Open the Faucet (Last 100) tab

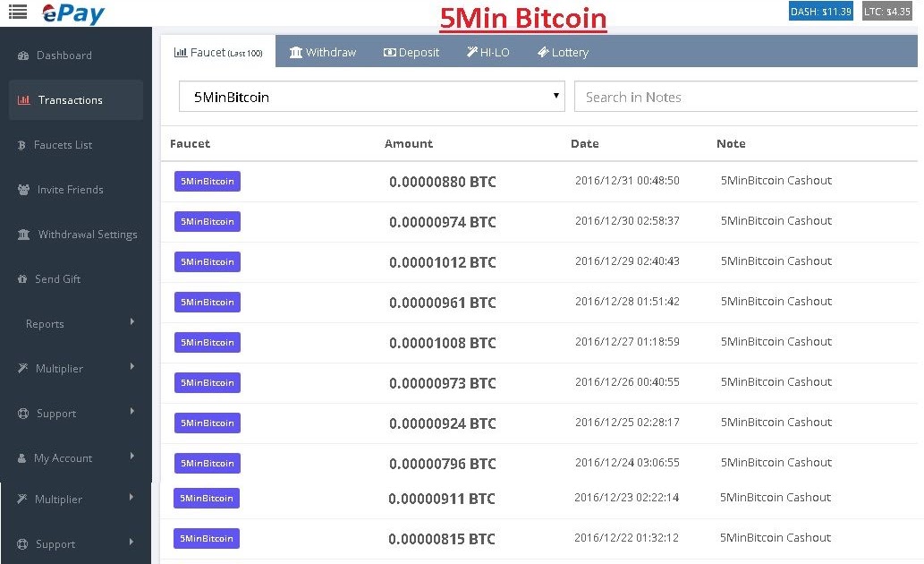pyautogui.click(x=218, y=51)
